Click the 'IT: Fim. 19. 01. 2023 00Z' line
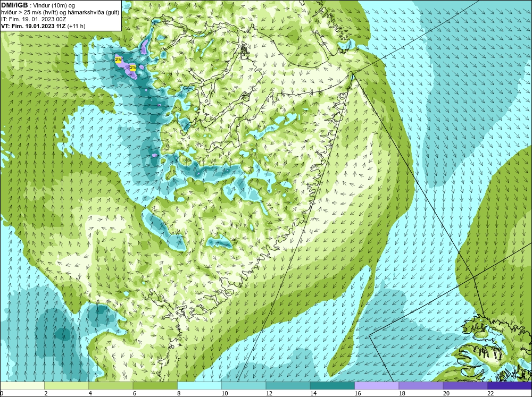 point(34,19)
